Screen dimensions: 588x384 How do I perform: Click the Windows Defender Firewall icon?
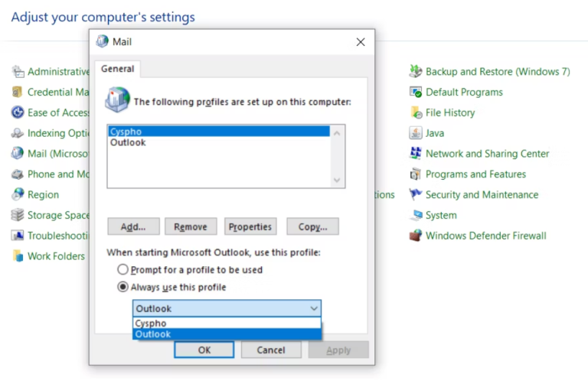click(x=416, y=236)
